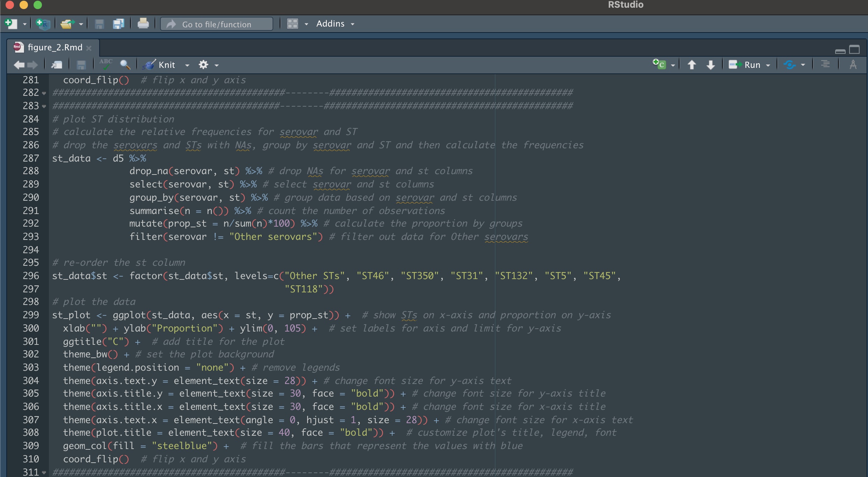Go to previous section arrow

click(692, 65)
